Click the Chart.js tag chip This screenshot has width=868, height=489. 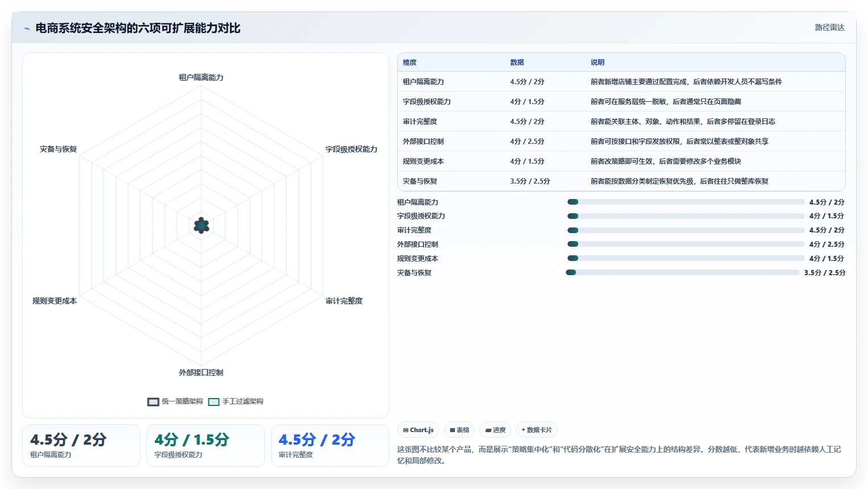pos(418,430)
